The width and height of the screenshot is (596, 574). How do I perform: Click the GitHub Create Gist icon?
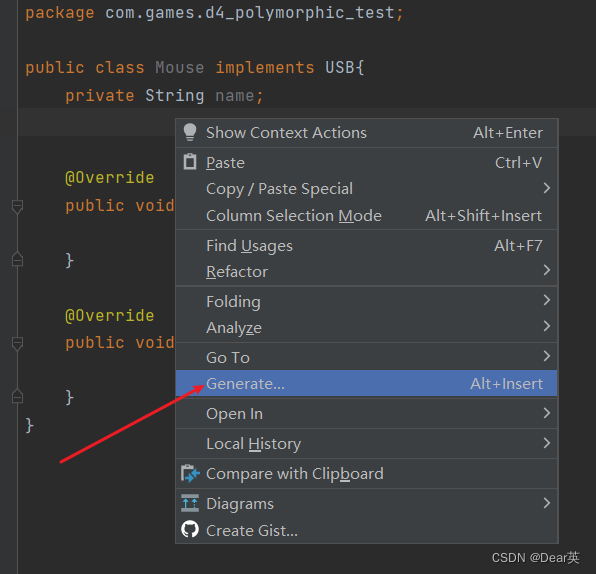(x=190, y=529)
